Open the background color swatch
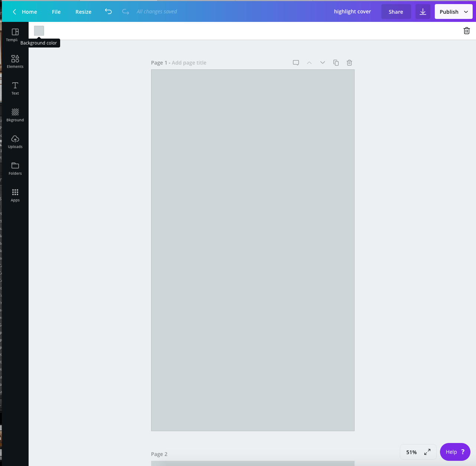The image size is (476, 466). coord(39,31)
